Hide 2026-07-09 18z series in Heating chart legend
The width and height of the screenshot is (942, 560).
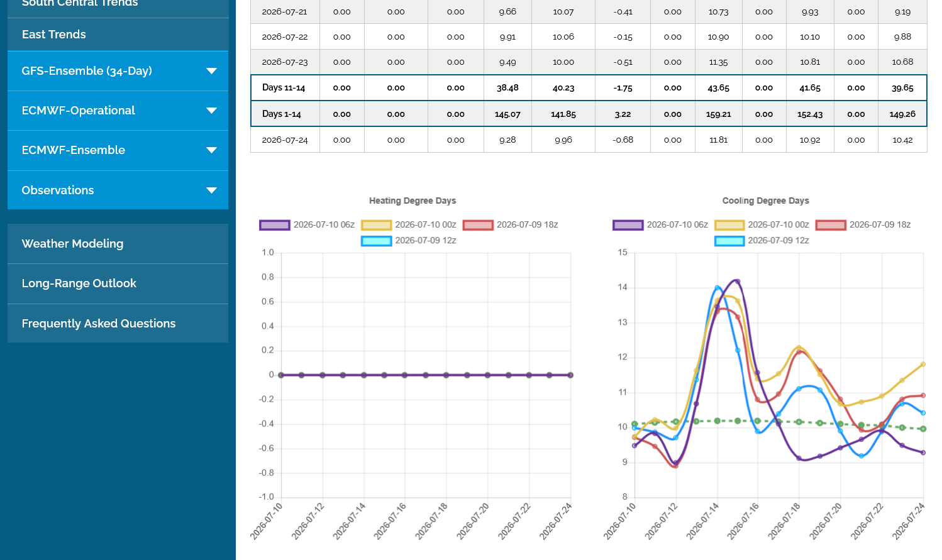tap(511, 225)
